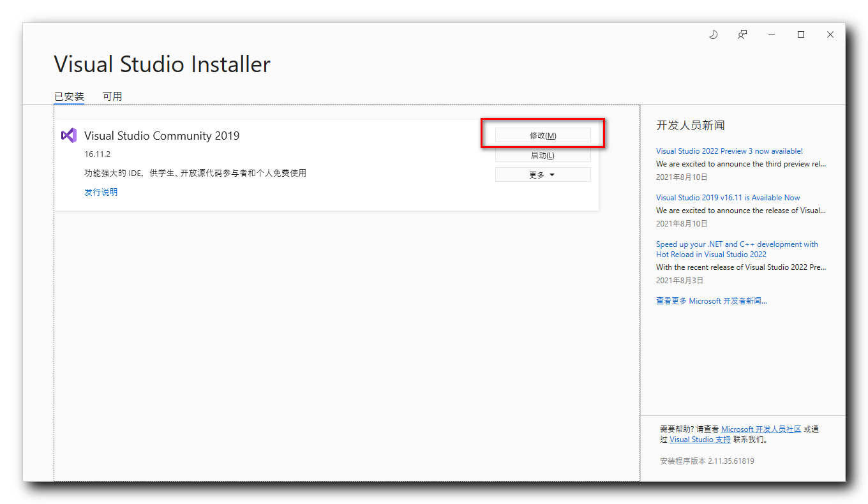Minimize the Visual Studio Installer window

(x=772, y=34)
